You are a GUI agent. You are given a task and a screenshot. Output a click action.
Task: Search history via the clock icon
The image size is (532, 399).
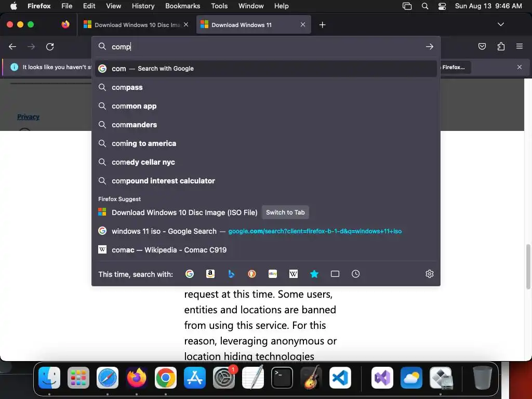tap(355, 274)
